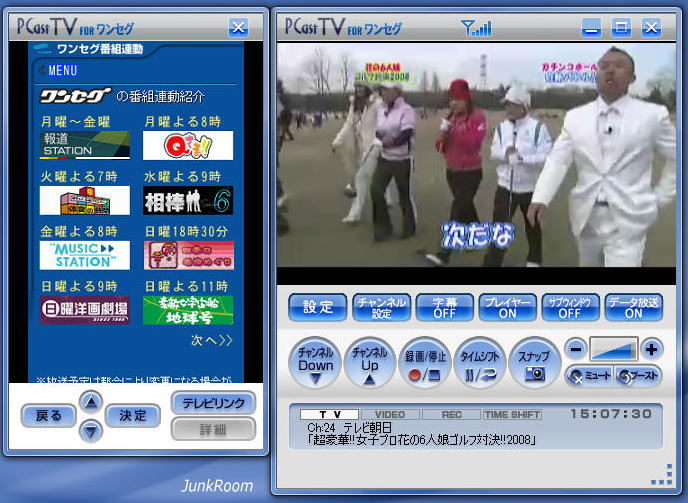Click the up arrow navigation button

91,402
